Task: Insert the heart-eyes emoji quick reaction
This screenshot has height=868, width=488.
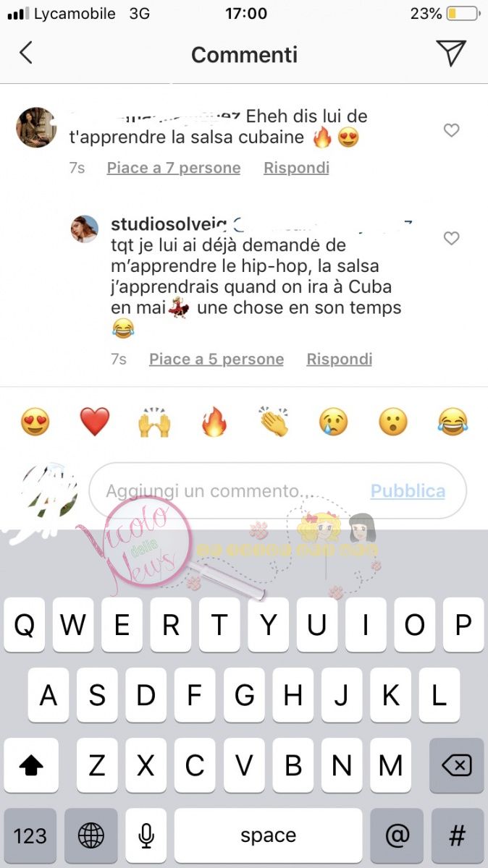Action: pos(35,422)
